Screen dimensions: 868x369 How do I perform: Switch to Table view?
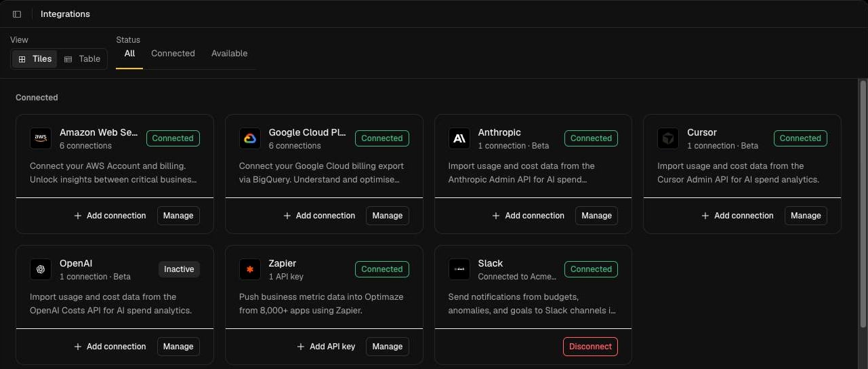click(x=82, y=59)
